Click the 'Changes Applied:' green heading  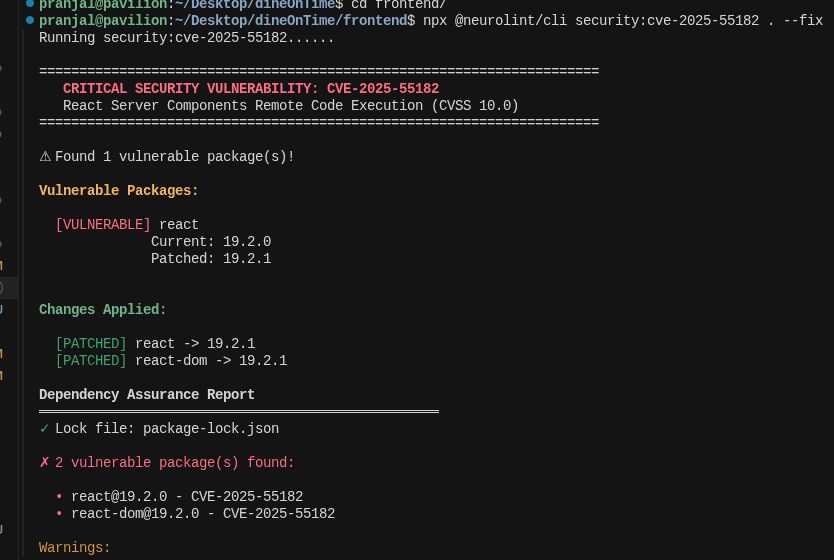click(x=103, y=310)
